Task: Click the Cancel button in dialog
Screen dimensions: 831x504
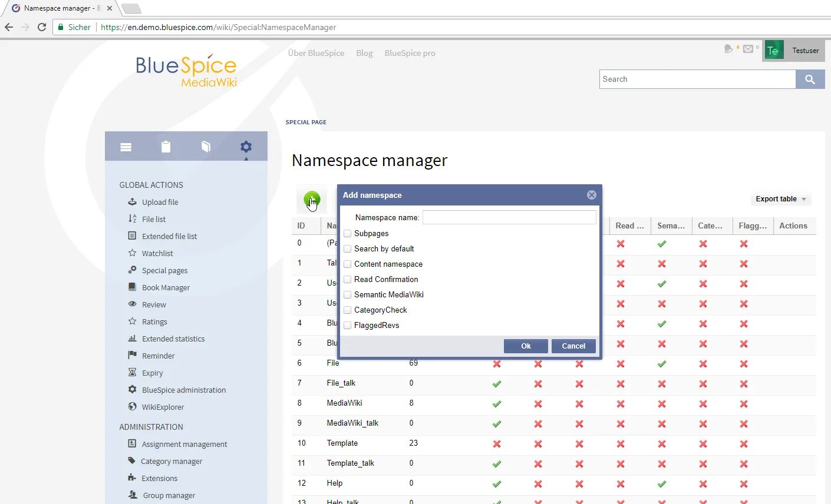Action: pyautogui.click(x=573, y=346)
